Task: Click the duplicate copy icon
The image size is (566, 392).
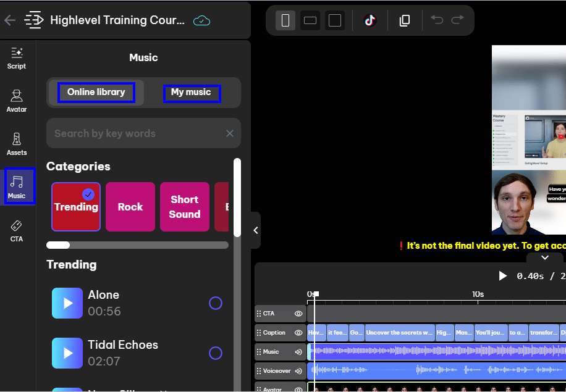Action: [405, 20]
